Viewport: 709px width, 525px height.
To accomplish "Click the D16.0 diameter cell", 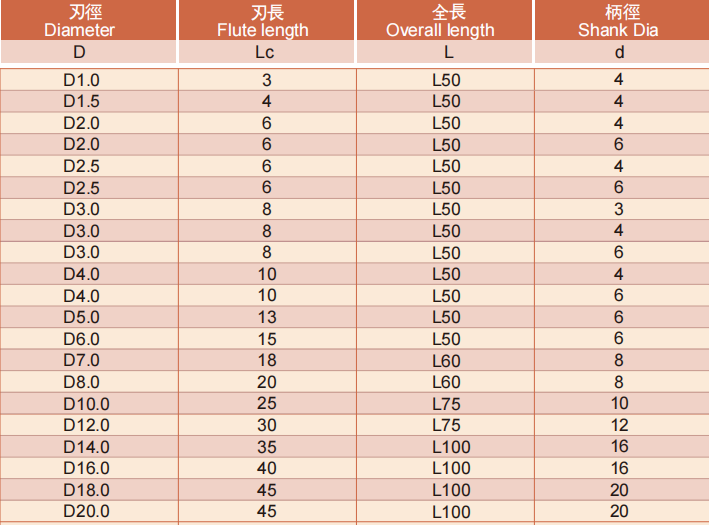I will (86, 468).
